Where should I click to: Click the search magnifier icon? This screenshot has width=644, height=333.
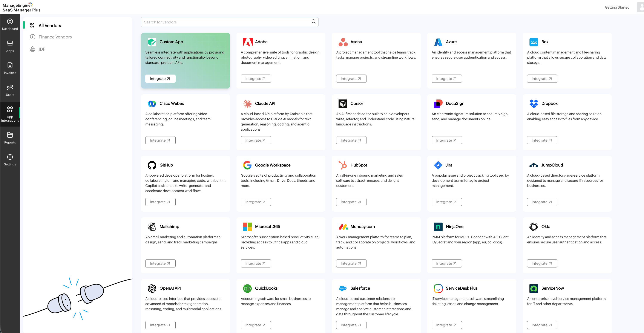[313, 22]
